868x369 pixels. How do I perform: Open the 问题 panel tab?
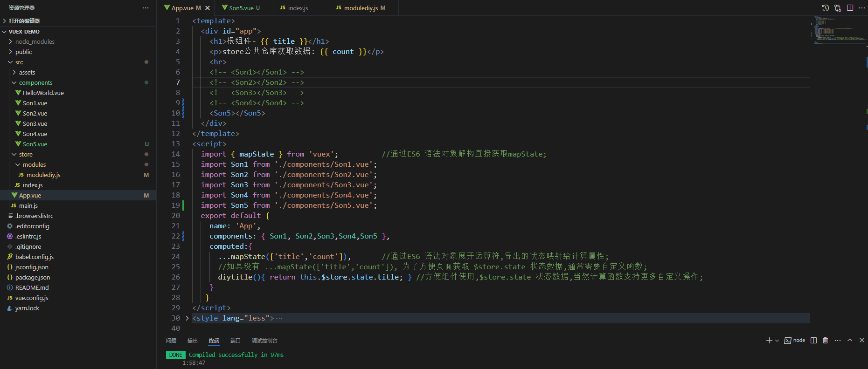171,341
